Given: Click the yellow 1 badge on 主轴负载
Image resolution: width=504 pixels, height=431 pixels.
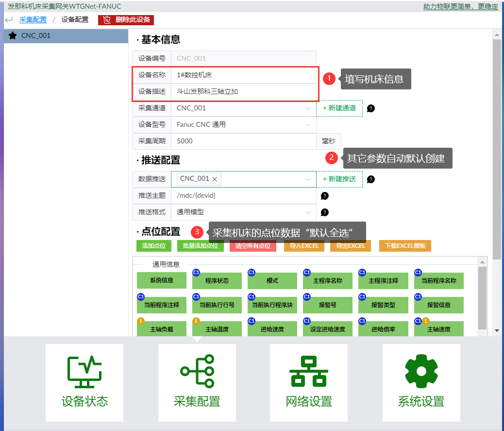Looking at the screenshot, I should (x=140, y=321).
